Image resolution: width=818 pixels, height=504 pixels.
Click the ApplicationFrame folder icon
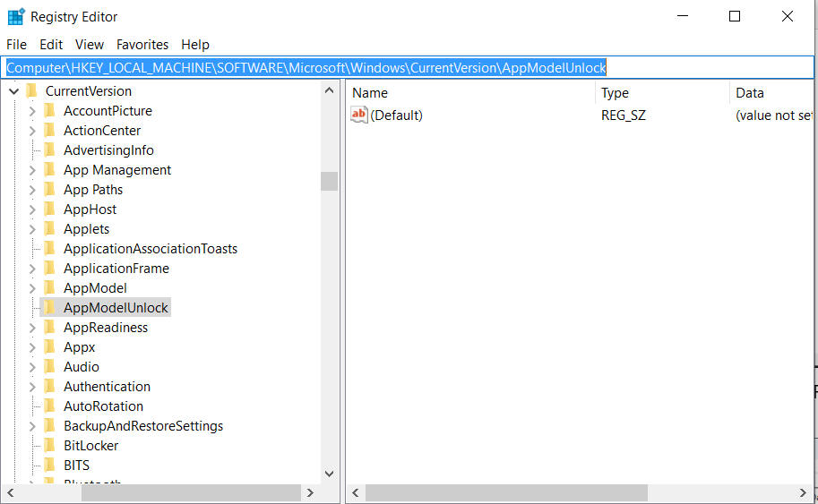click(x=50, y=269)
